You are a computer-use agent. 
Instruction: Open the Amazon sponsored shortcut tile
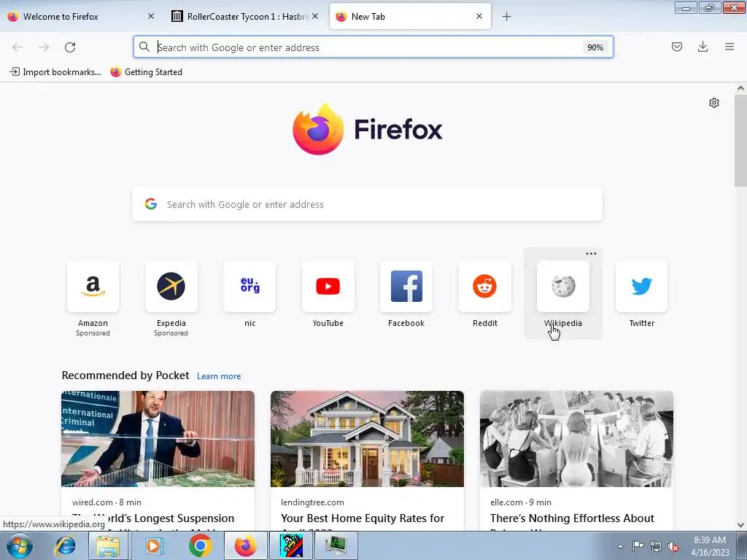(x=93, y=286)
